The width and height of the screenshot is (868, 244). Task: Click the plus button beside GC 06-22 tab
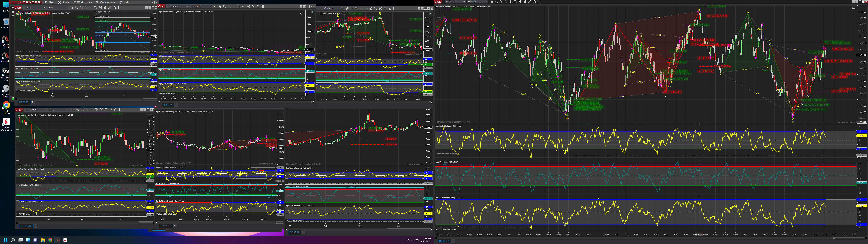click(303, 232)
